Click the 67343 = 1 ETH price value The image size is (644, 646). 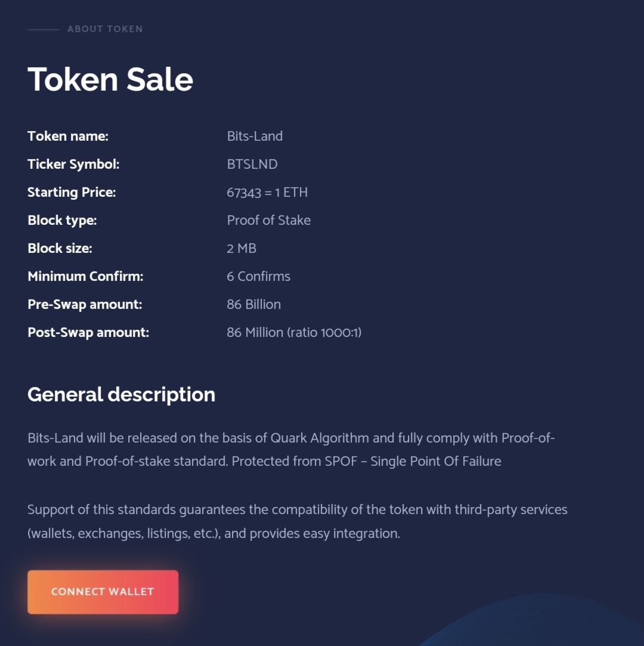(x=267, y=193)
